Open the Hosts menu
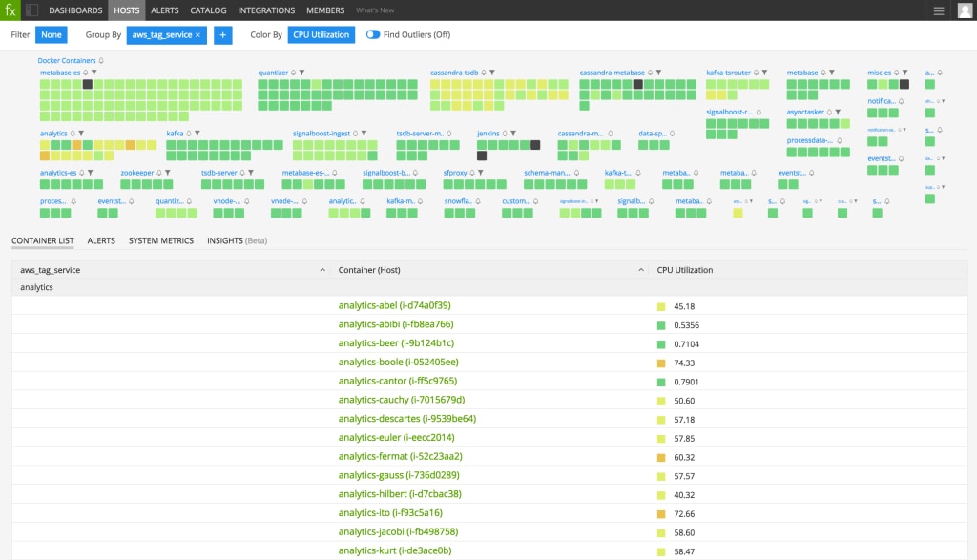The height and width of the screenshot is (560, 977). tap(127, 10)
